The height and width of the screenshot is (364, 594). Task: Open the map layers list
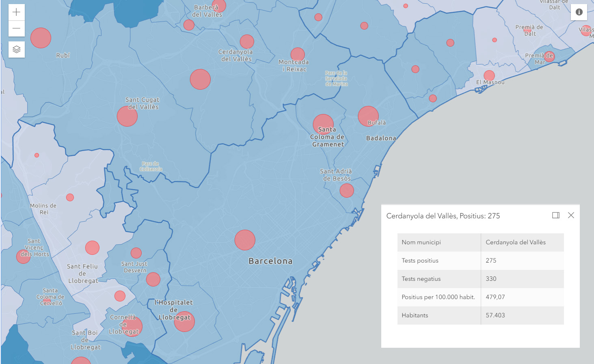(x=16, y=50)
